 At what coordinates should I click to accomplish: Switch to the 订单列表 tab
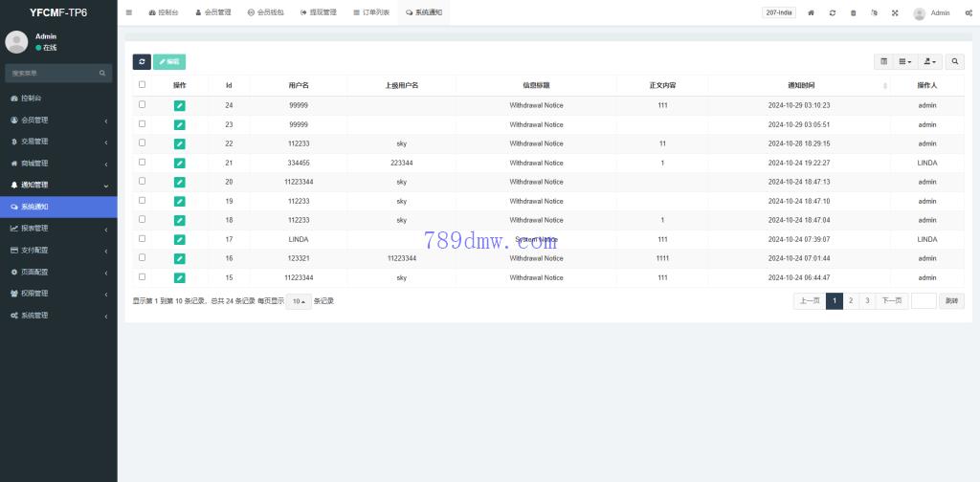(x=371, y=13)
